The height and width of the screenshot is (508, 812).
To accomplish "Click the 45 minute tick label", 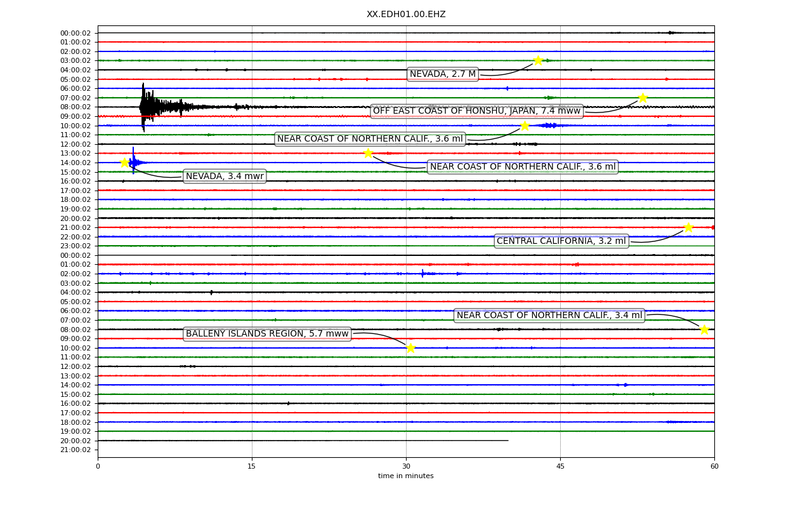I will (560, 467).
